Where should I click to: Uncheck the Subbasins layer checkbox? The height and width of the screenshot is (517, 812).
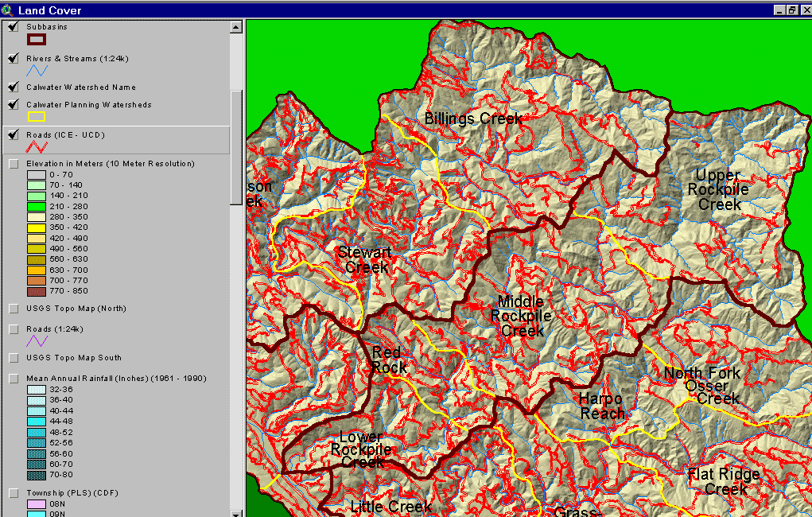(14, 26)
